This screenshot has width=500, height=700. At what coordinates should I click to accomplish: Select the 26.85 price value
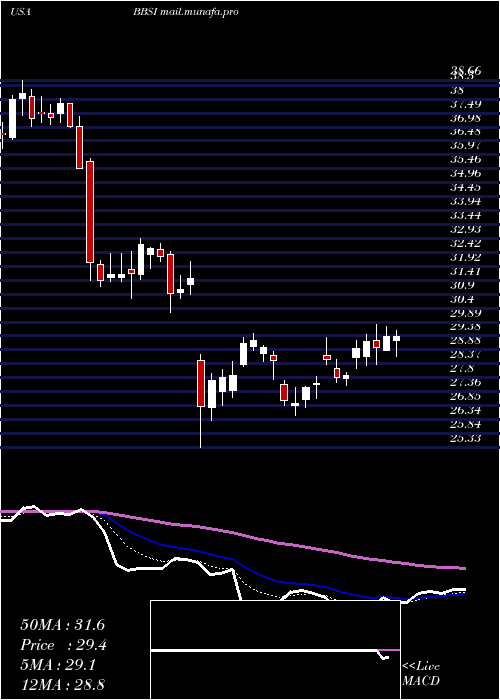pyautogui.click(x=466, y=396)
